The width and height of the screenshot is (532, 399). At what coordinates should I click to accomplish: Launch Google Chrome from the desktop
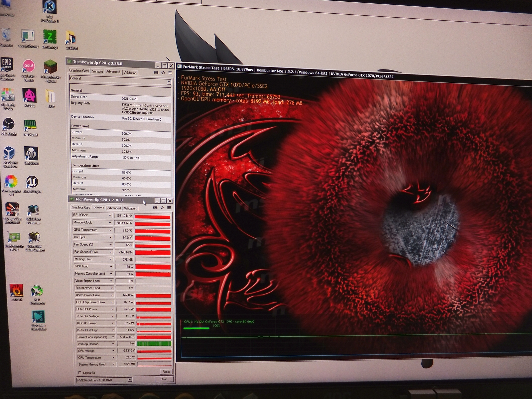pos(28,39)
